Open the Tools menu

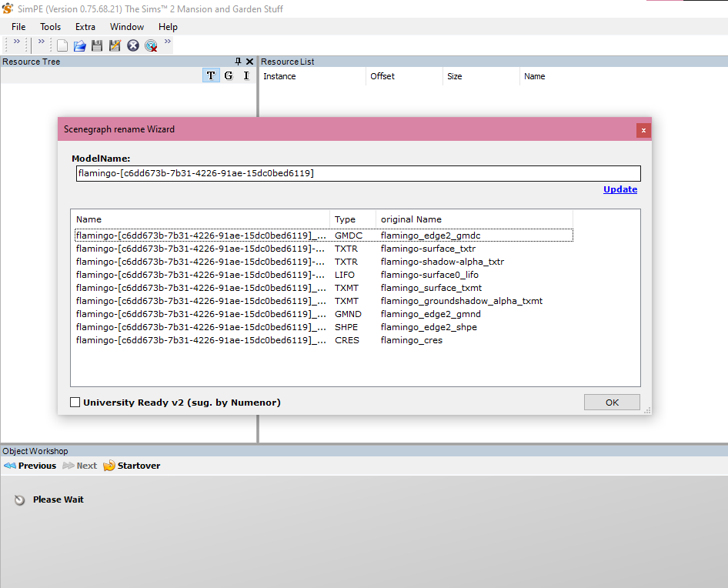click(x=51, y=27)
